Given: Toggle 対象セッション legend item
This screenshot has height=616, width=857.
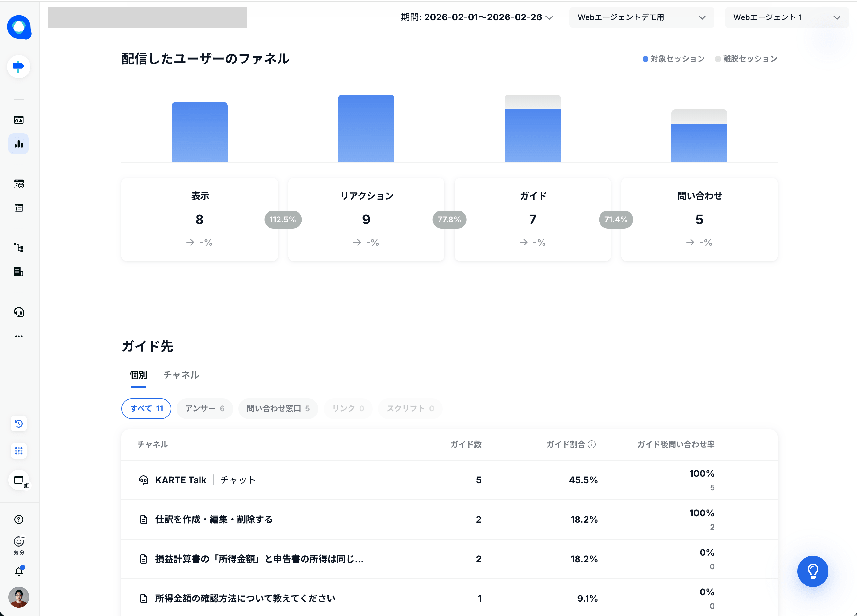Looking at the screenshot, I should tap(674, 59).
